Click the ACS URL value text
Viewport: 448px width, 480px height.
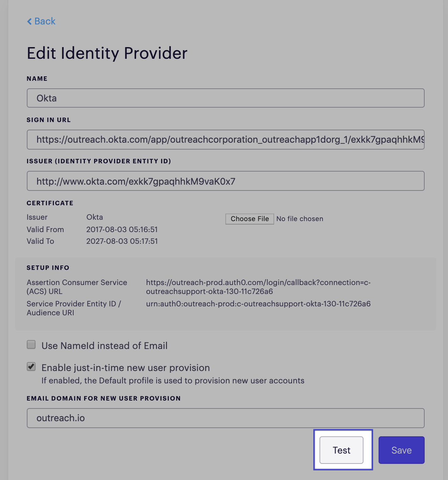(x=258, y=287)
